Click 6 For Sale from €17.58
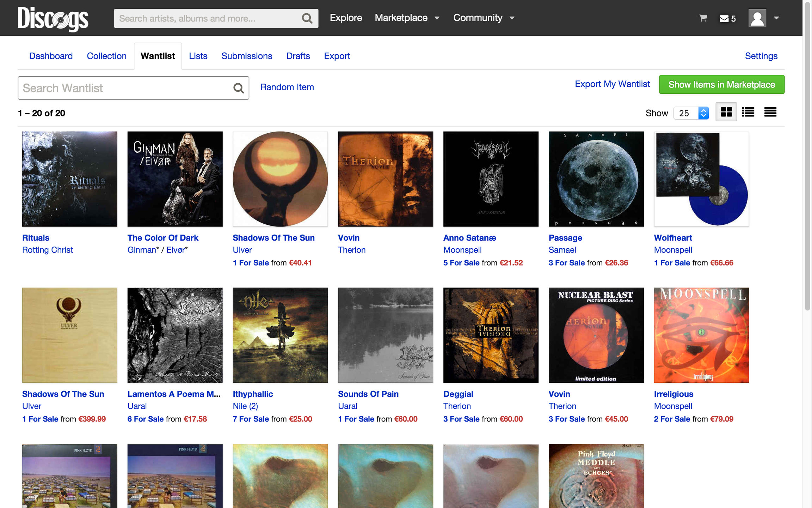Screen dimensions: 812x508 click(x=167, y=419)
